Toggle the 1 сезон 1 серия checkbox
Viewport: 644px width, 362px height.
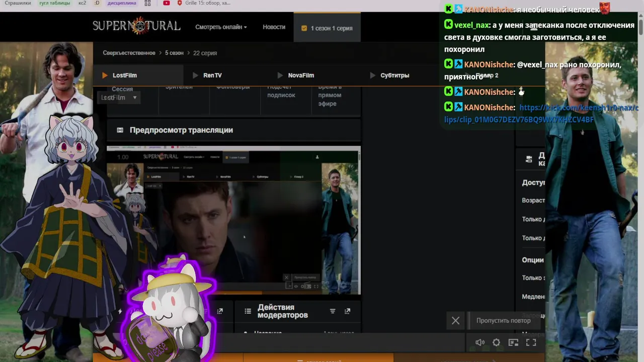(304, 28)
